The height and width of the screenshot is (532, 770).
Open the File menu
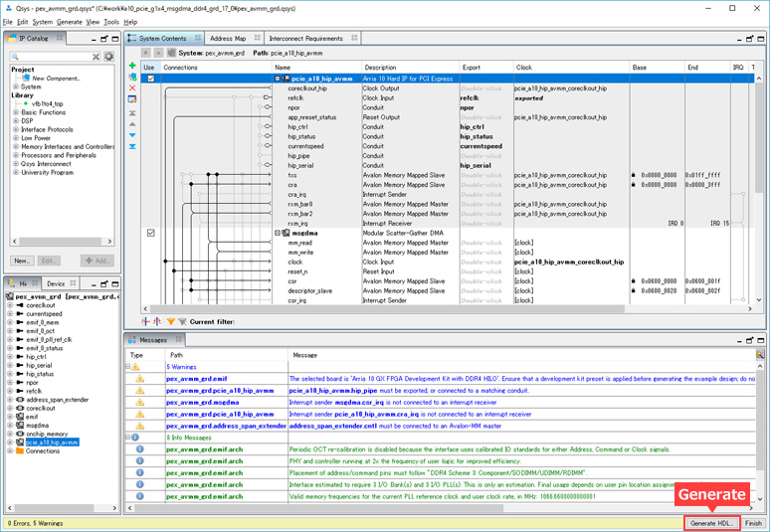pyautogui.click(x=7, y=22)
